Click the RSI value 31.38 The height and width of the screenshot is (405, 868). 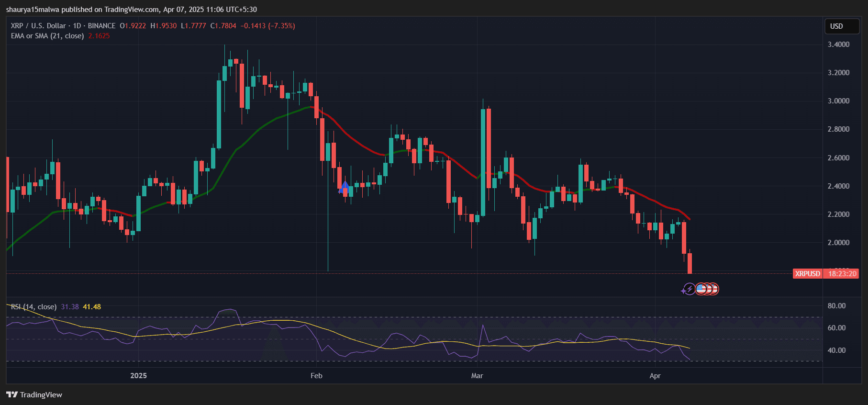[x=69, y=307]
